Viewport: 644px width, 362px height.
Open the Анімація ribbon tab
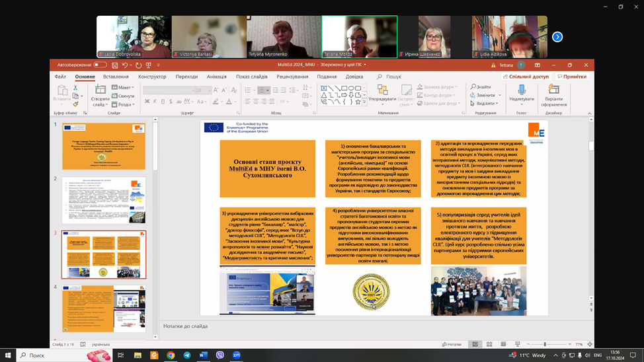tap(216, 77)
